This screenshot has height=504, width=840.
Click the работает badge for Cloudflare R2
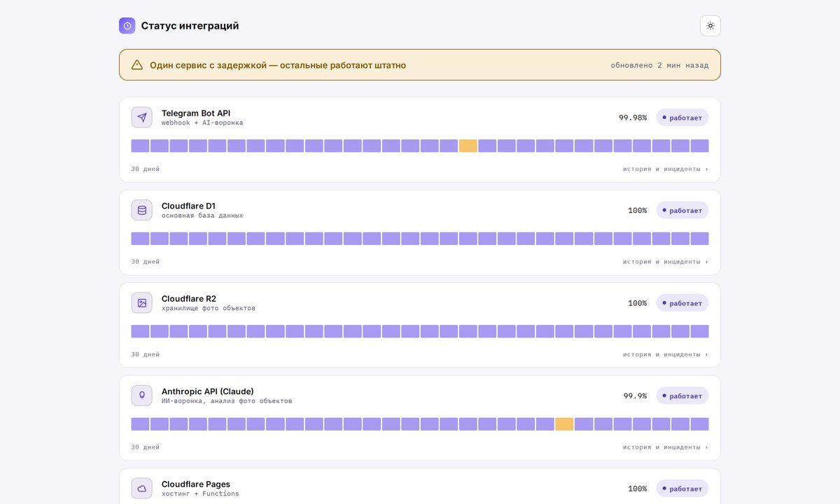pyautogui.click(x=682, y=303)
